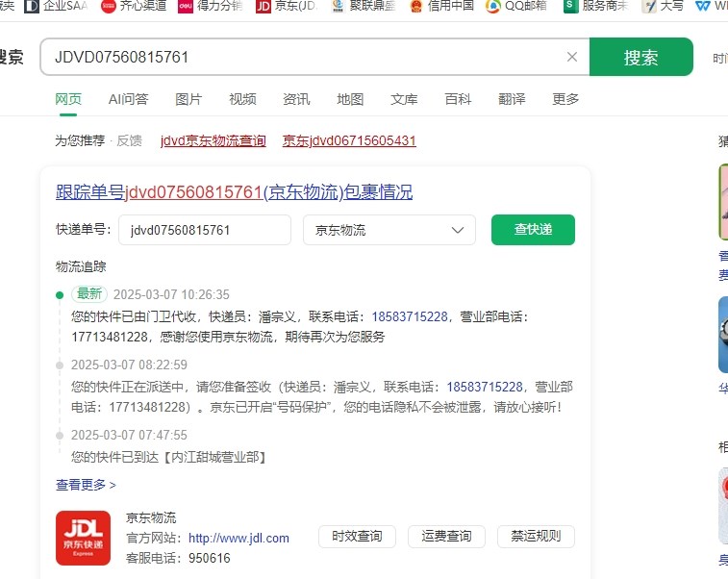Open the 企业SAA bookmark icon
Viewport: 728px width, 579px height.
[32, 6]
